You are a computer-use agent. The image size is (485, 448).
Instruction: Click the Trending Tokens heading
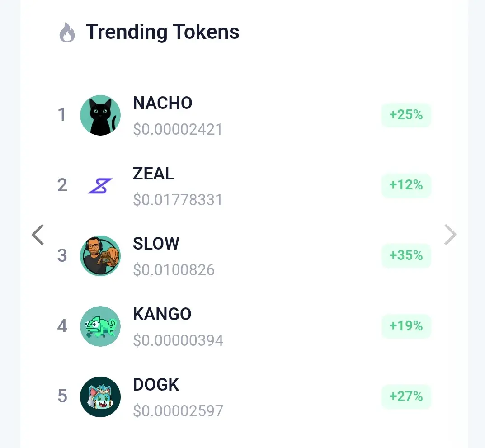point(162,32)
